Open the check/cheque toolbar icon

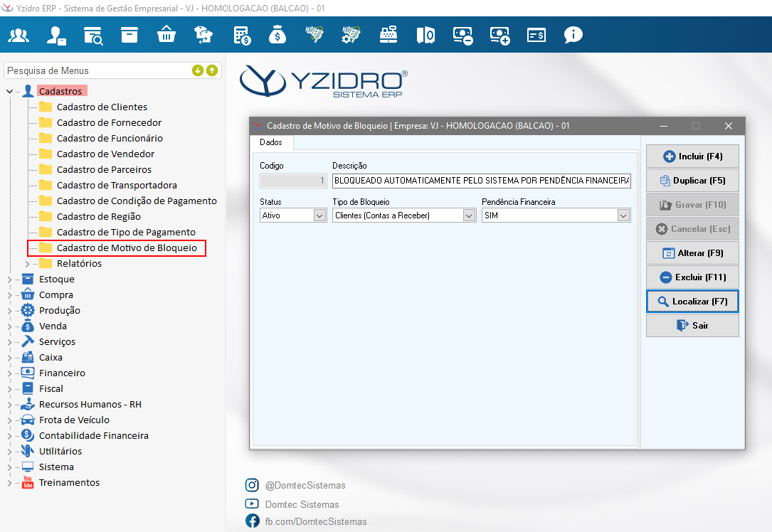536,36
